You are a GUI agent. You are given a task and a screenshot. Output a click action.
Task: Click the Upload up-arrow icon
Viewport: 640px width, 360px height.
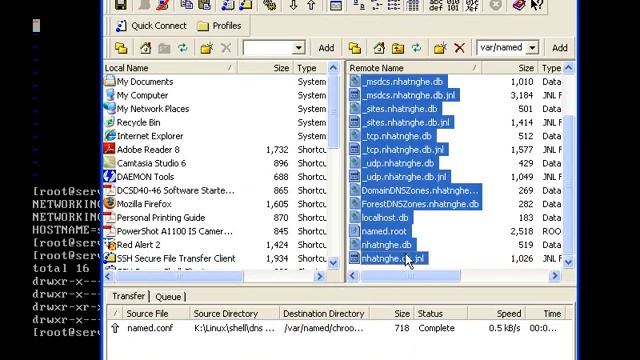pos(311,5)
